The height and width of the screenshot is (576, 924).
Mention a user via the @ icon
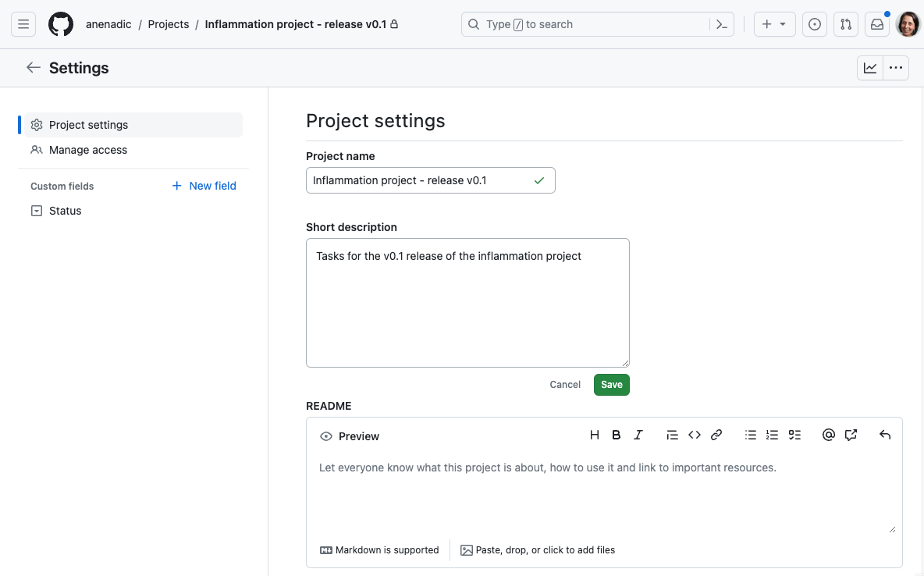pyautogui.click(x=828, y=435)
